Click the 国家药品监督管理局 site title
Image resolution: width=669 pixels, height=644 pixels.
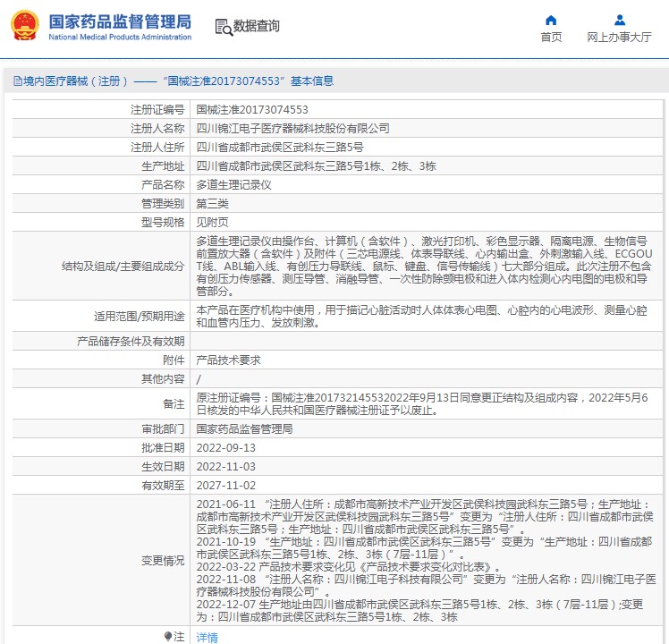coord(120,21)
